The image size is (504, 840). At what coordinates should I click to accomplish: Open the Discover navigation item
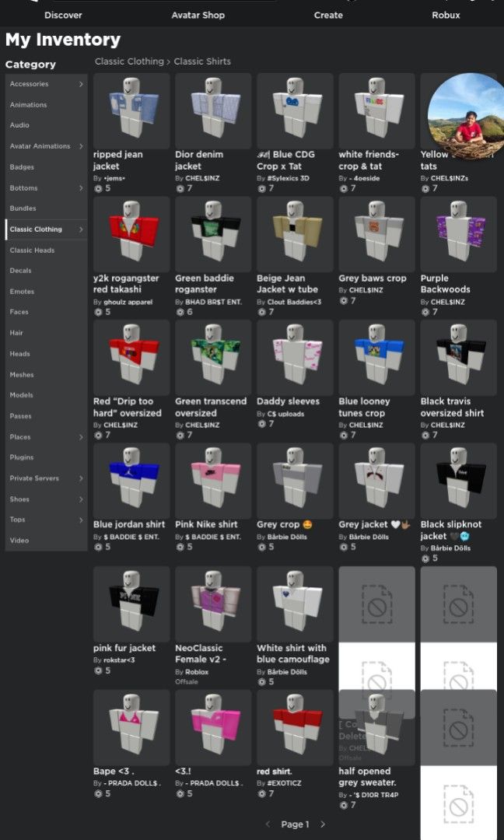pos(63,15)
